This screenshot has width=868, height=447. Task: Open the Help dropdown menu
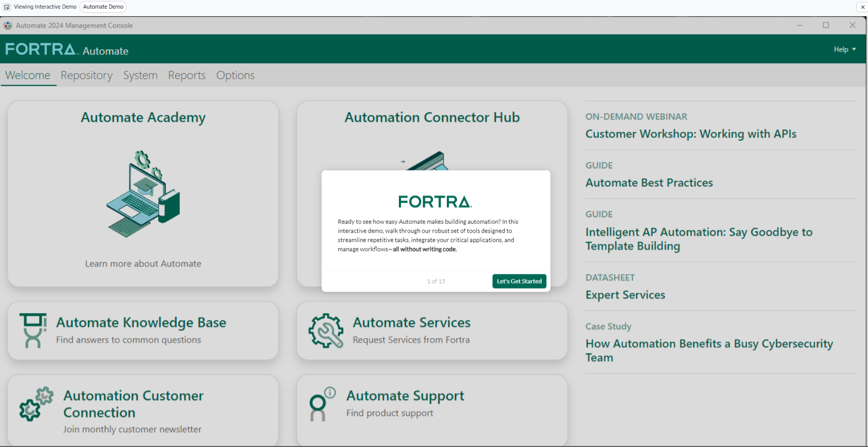(845, 49)
